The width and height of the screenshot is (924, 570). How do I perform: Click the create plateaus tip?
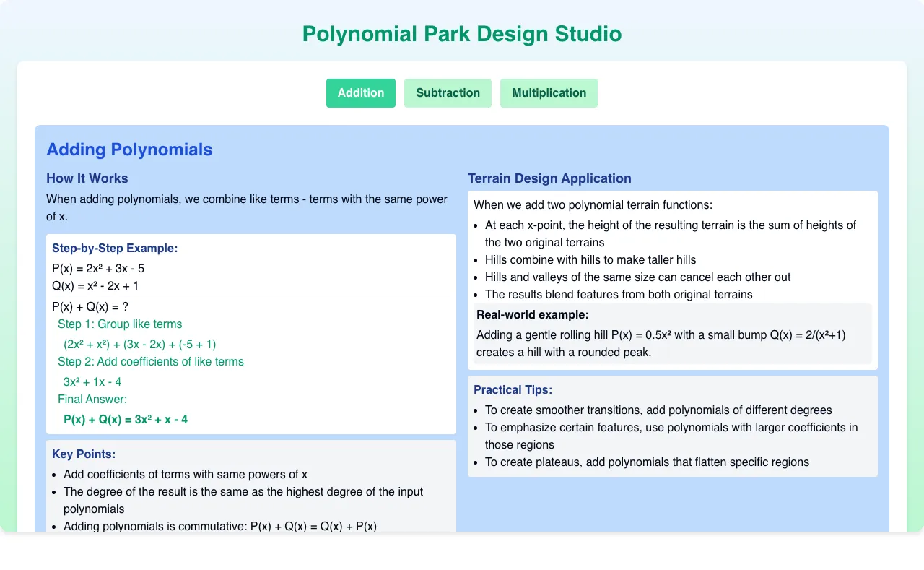tap(647, 462)
